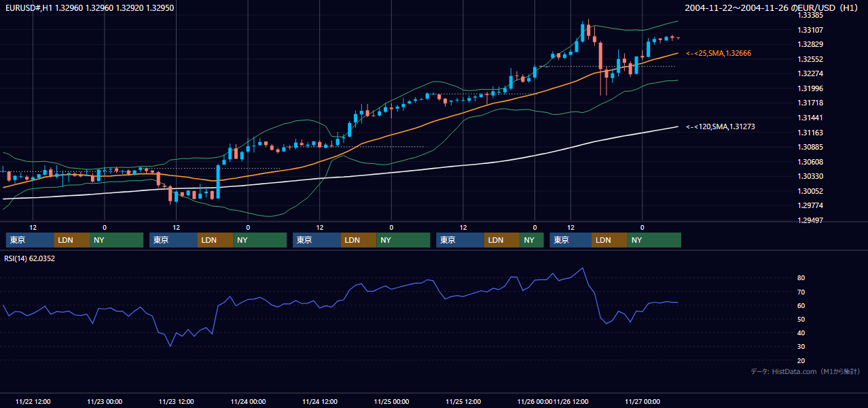Viewport: 868px width, 408px height.
Task: Click price axis value 1.30885
Action: coord(810,147)
